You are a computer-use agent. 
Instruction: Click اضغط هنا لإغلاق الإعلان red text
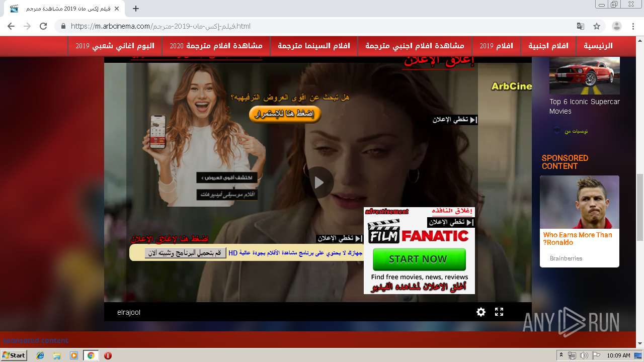coord(170,239)
